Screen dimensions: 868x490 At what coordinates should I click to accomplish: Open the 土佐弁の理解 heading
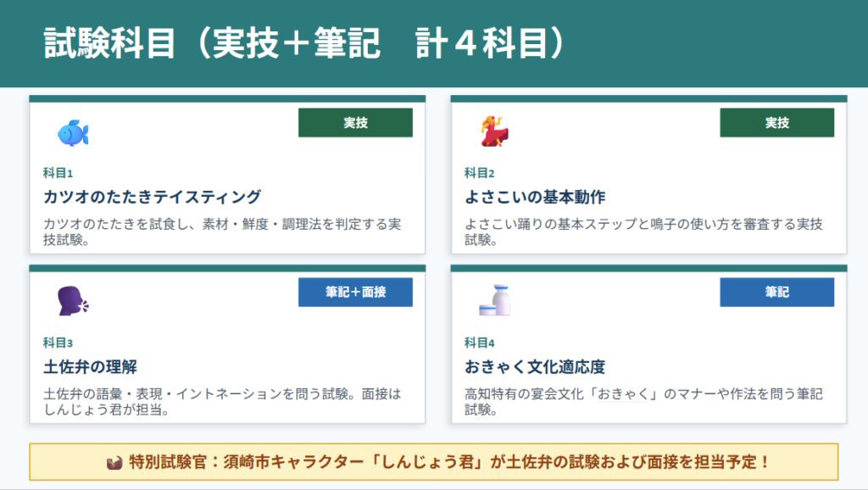click(x=90, y=366)
